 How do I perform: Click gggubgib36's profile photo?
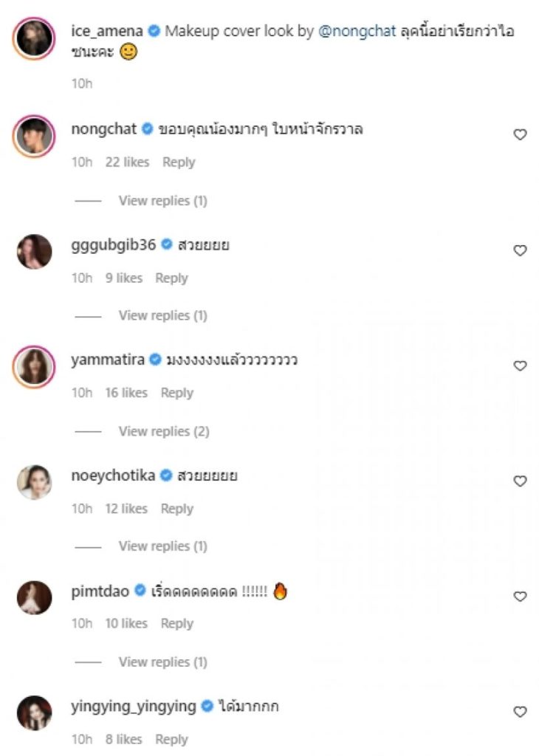pyautogui.click(x=34, y=252)
